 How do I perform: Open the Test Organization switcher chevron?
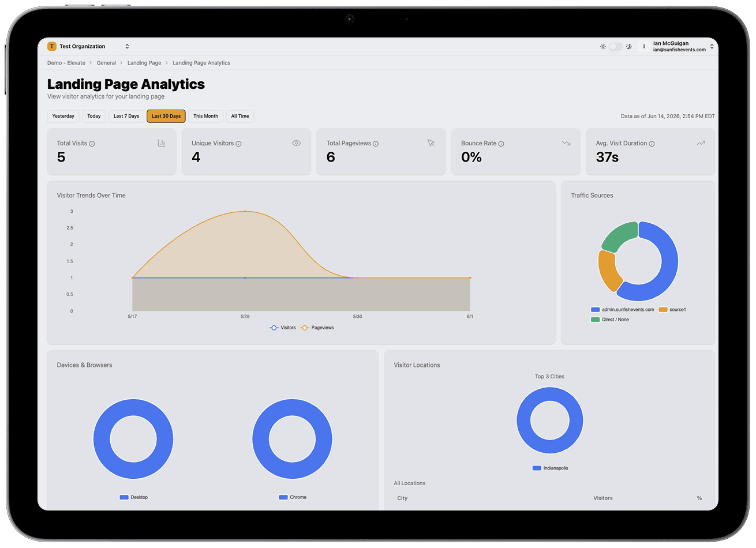point(127,47)
